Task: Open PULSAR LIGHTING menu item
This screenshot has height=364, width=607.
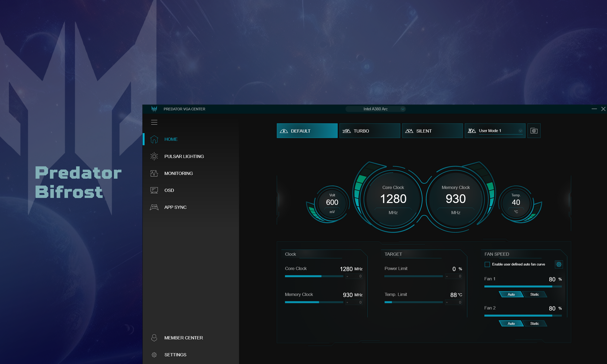Action: pyautogui.click(x=184, y=156)
